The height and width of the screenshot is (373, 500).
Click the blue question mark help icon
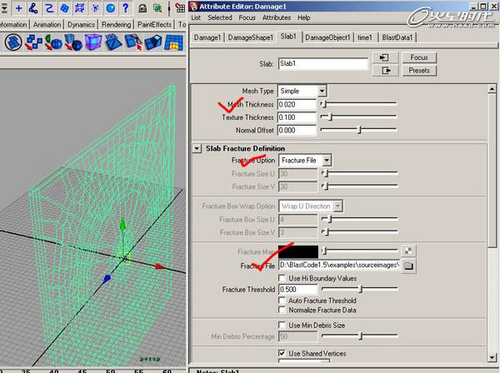(126, 8)
